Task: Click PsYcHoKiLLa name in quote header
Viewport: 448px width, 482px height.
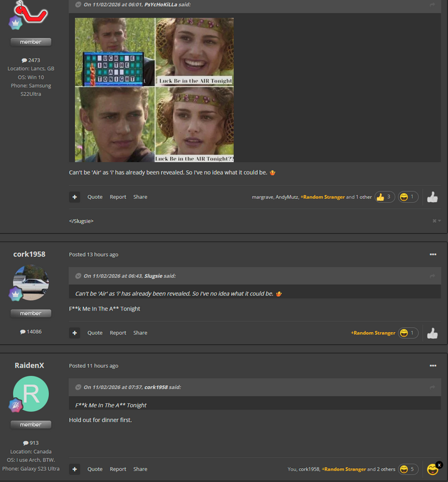Action: pos(161,4)
